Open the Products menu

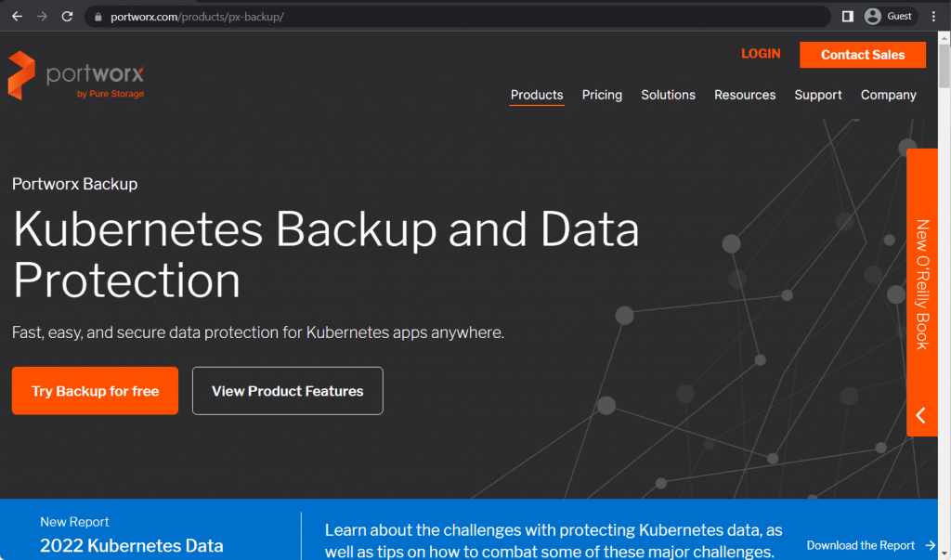point(537,95)
